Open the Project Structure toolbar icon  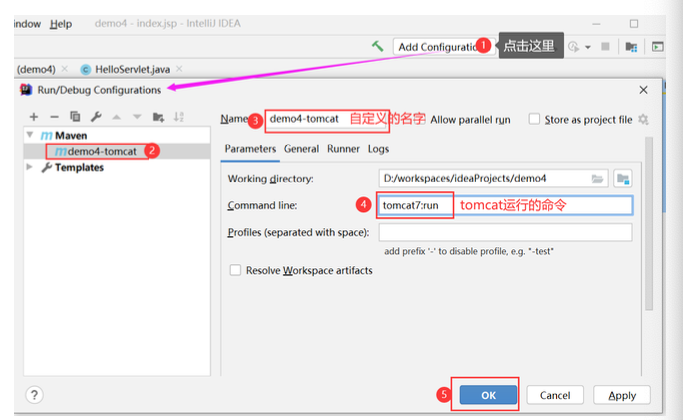click(x=631, y=47)
